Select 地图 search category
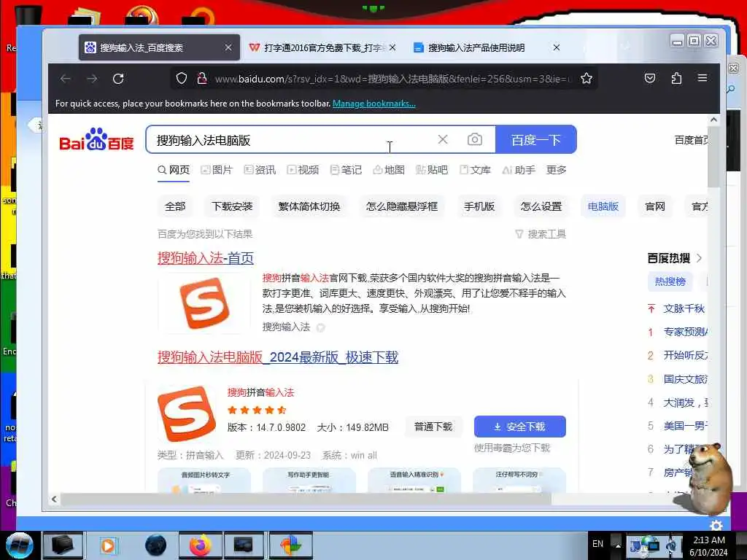 389,170
